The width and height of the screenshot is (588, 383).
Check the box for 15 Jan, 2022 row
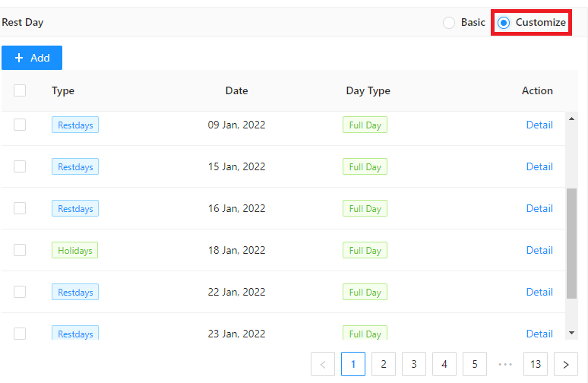click(20, 166)
